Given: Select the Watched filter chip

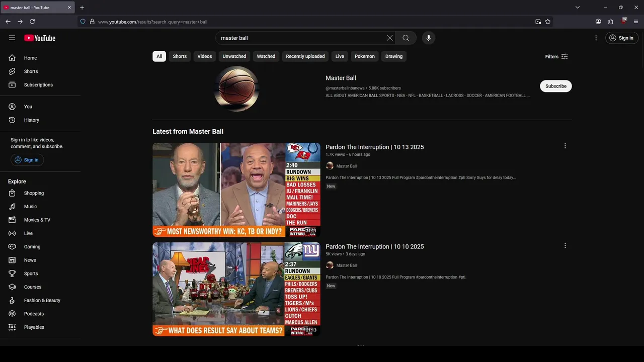Looking at the screenshot, I should pos(266,56).
